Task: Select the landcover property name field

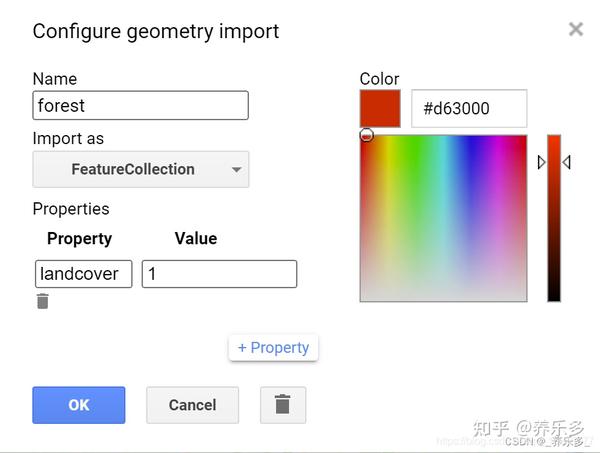Action: pyautogui.click(x=83, y=274)
